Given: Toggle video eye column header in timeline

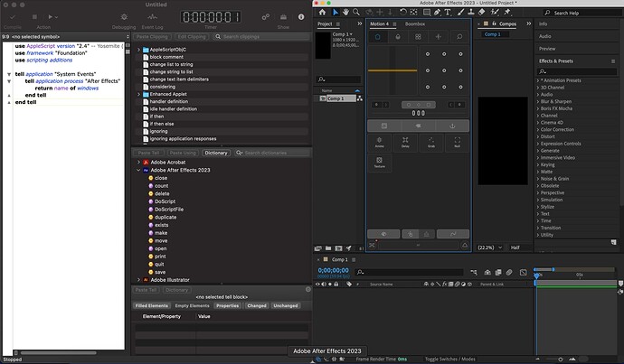Looking at the screenshot, I should 317,285.
